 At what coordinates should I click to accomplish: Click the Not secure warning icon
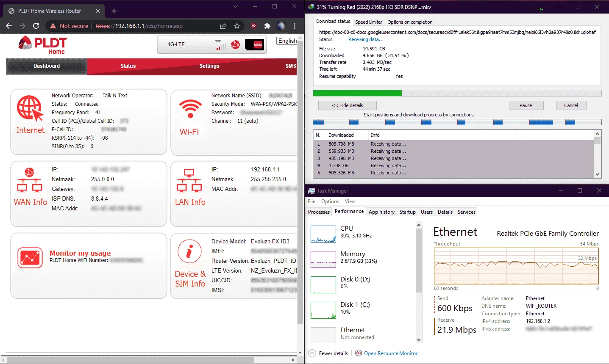[53, 26]
